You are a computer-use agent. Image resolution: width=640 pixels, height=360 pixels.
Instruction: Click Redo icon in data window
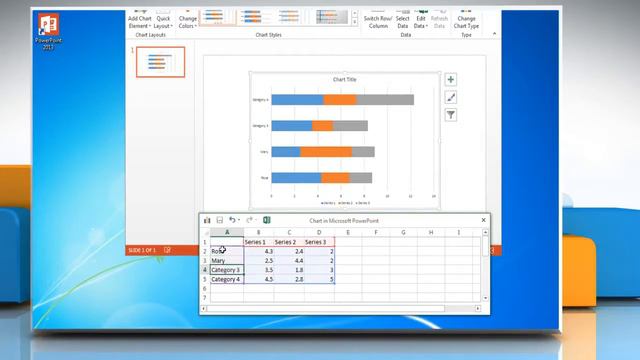249,220
